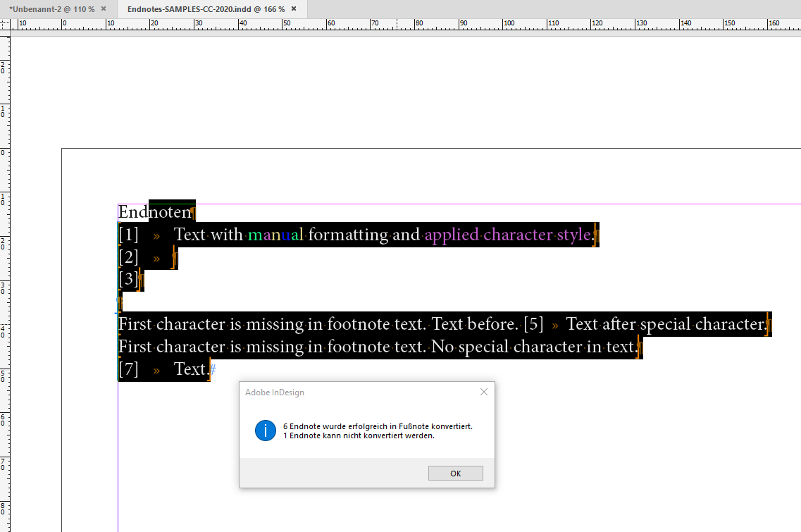The image size is (801, 532).
Task: Click the orange overset marker after "character style."
Action: click(x=595, y=235)
